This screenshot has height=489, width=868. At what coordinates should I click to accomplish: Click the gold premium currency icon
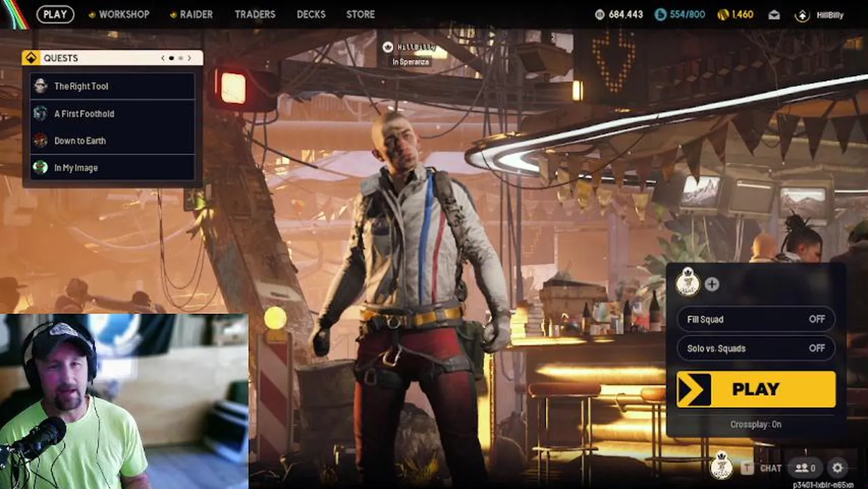(723, 14)
